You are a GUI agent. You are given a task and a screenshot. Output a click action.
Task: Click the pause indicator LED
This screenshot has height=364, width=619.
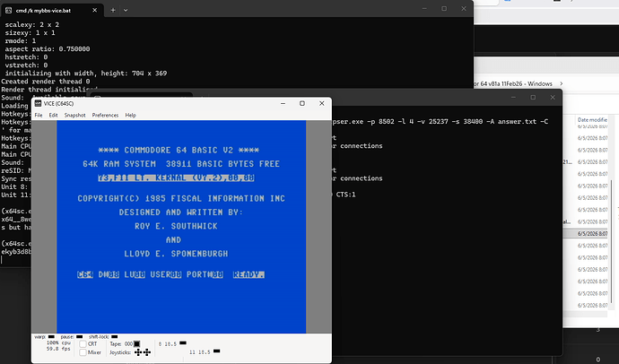pos(79,337)
